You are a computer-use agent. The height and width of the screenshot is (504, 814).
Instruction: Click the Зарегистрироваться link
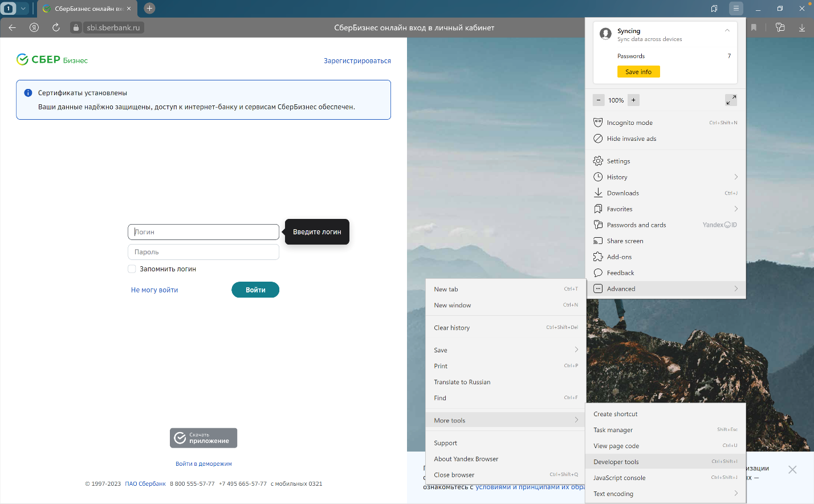click(x=357, y=61)
